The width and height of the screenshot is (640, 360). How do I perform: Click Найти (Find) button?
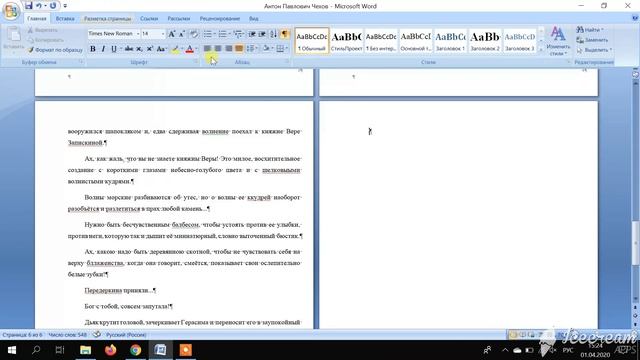coord(590,30)
